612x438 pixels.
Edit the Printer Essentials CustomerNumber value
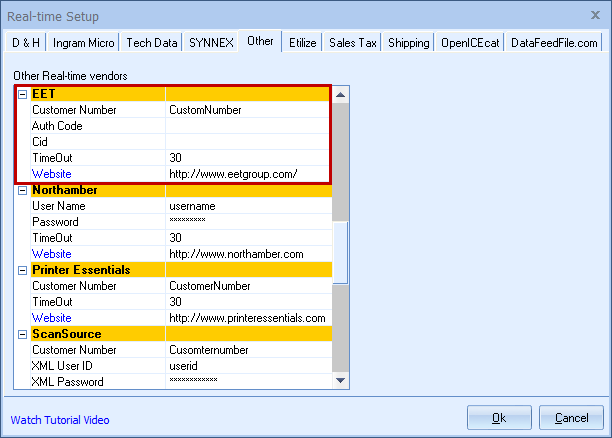click(249, 286)
